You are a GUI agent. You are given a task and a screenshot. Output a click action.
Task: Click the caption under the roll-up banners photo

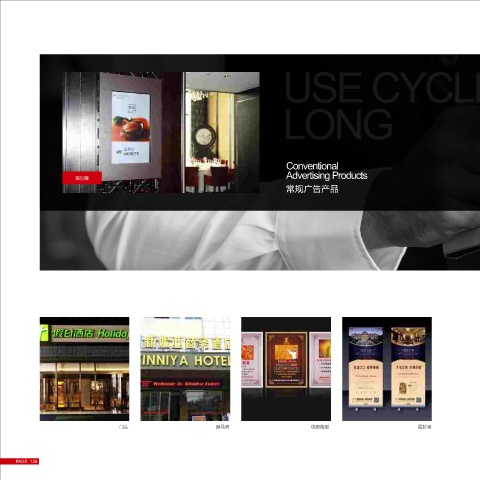[x=424, y=427]
